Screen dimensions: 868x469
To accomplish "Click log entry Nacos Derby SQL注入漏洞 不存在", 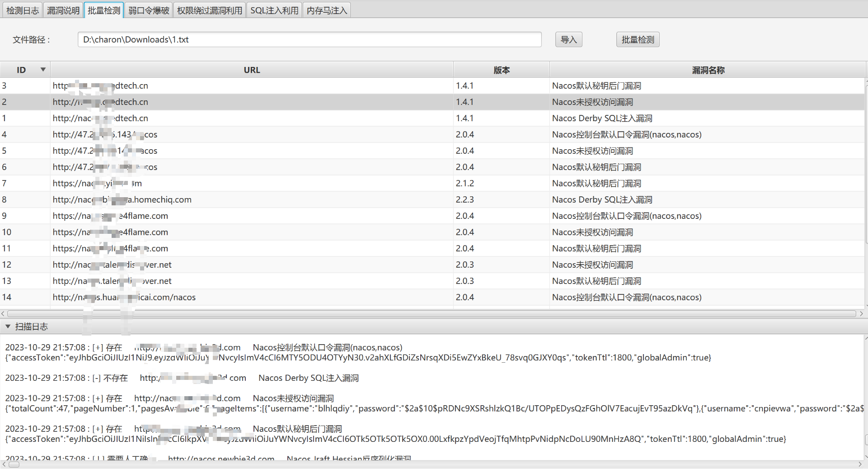I will (182, 378).
